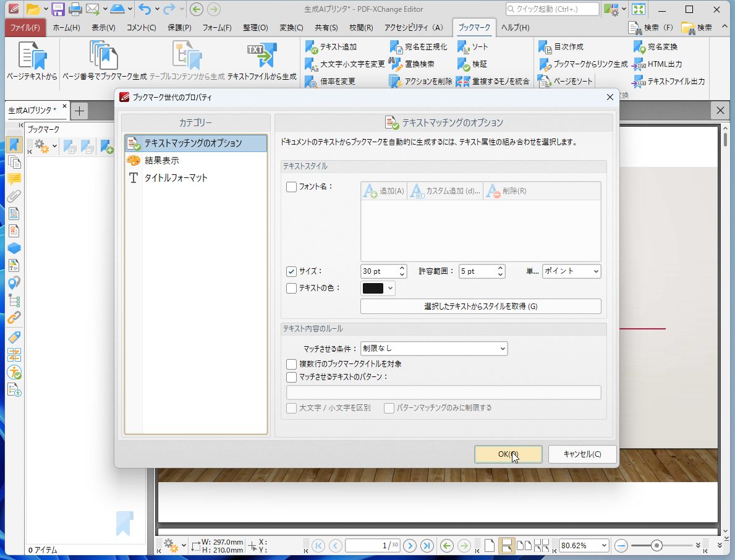The height and width of the screenshot is (560, 735).
Task: Open the zoom level 80.62% dropdown
Action: [605, 545]
